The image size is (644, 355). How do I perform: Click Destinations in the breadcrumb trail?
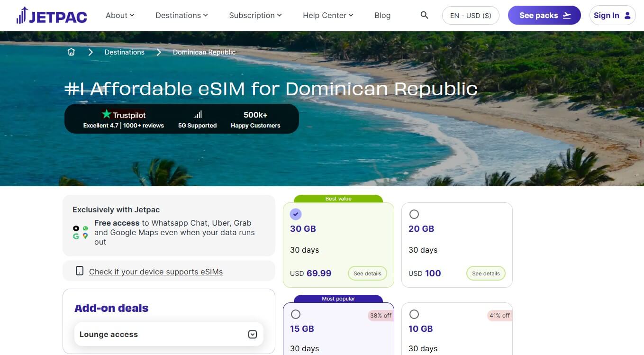[124, 52]
